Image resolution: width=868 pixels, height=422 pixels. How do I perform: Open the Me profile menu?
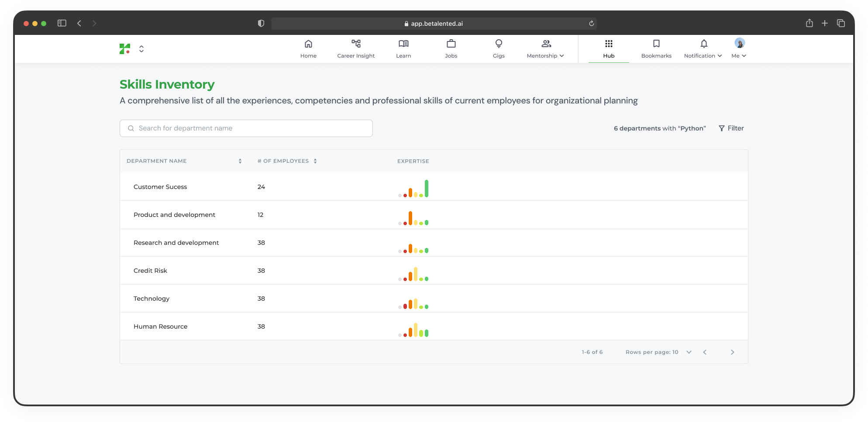(x=739, y=49)
